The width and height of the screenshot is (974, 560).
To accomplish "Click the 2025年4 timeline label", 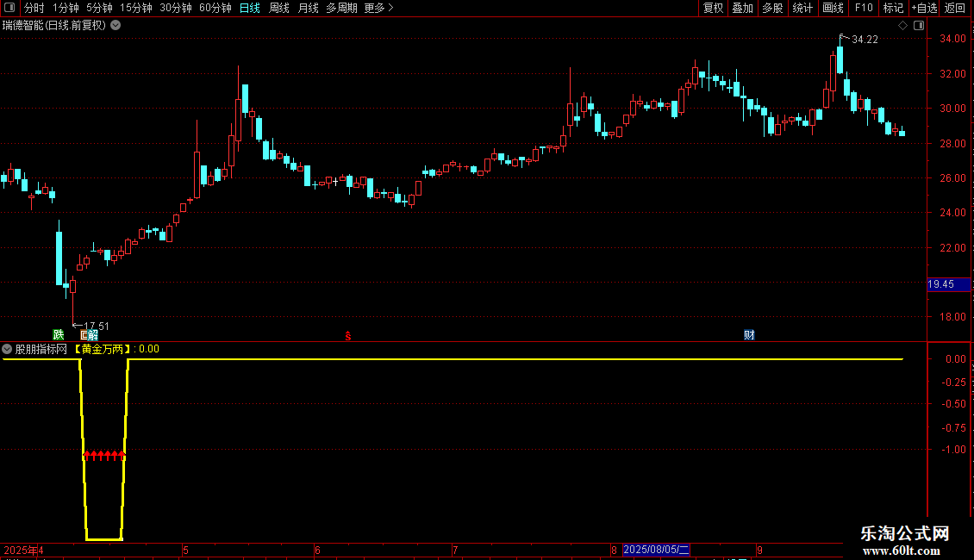I will pos(23,550).
